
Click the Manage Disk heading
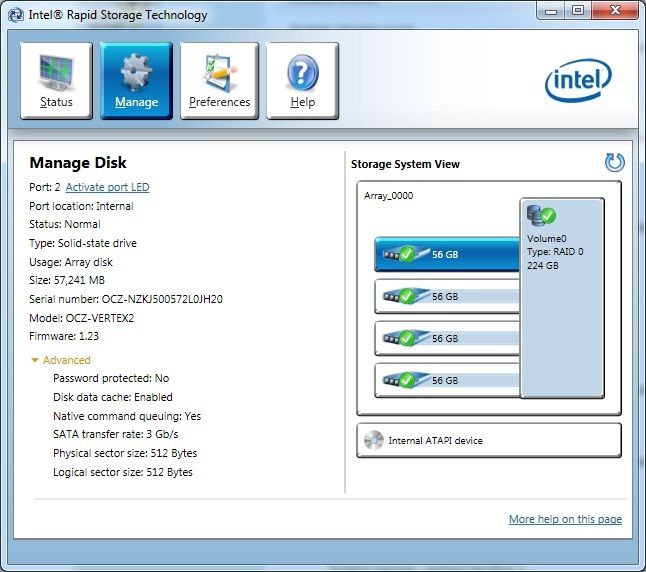pos(78,163)
